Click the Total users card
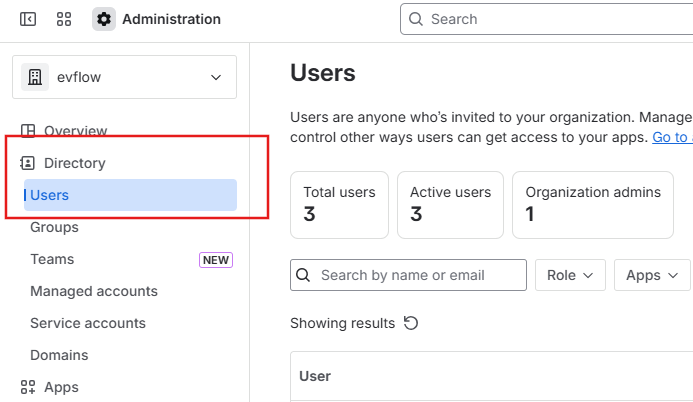Image resolution: width=693 pixels, height=402 pixels. (339, 205)
